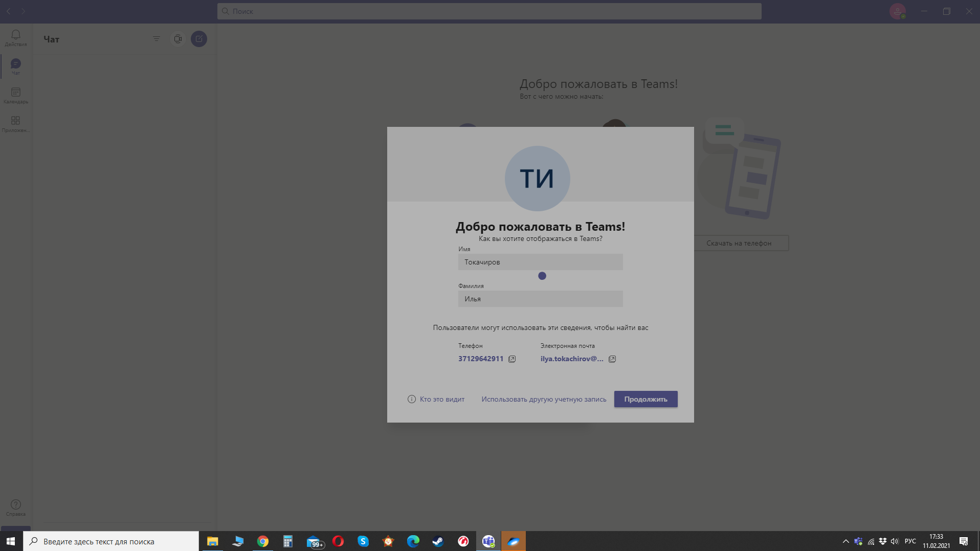Open the Activity bell in sidebar
Viewport: 980px width, 551px height.
pos(16,38)
